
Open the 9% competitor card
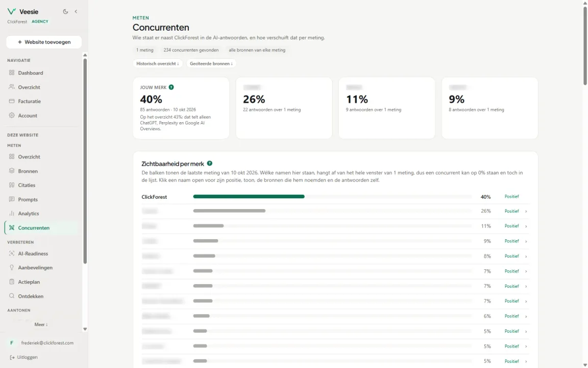click(x=490, y=108)
